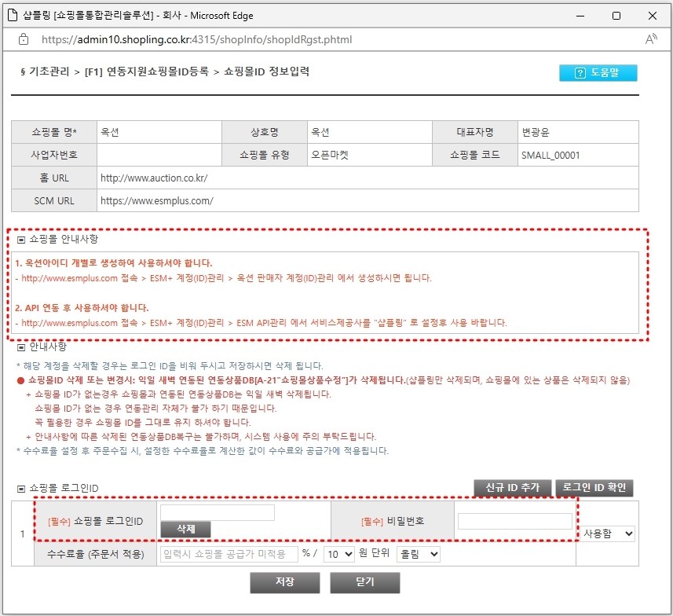Click the lock icon in address bar
The width and height of the screenshot is (673, 616).
coord(22,39)
